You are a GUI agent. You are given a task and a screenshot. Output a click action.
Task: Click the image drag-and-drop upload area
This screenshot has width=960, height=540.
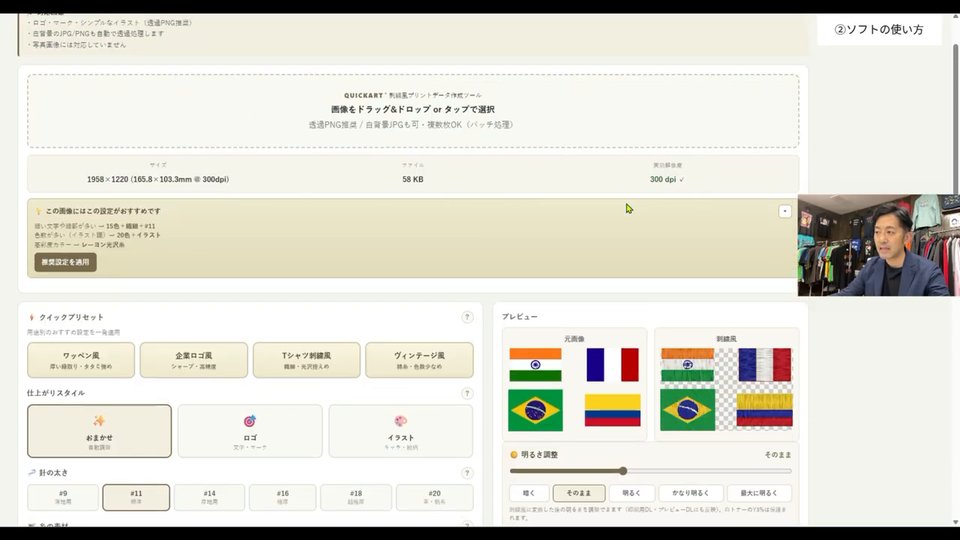click(413, 111)
